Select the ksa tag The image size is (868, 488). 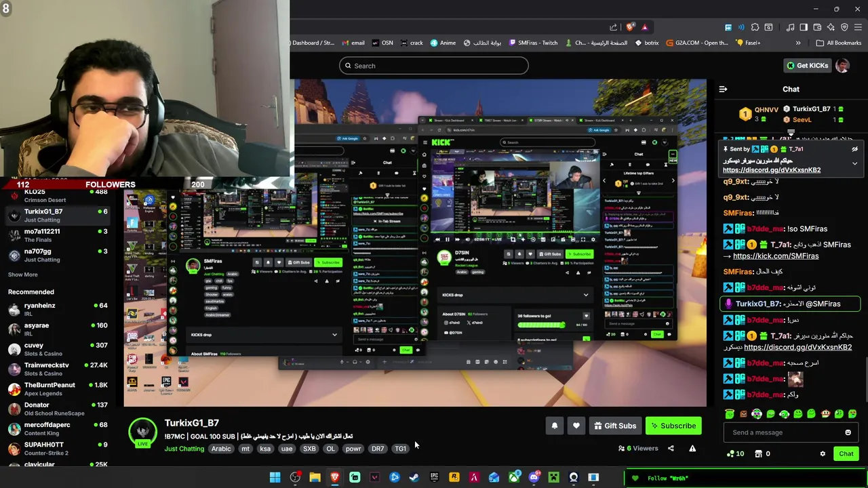pos(265,449)
